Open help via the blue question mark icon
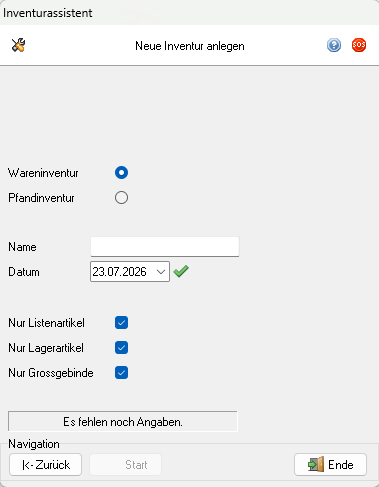This screenshot has height=487, width=379. tap(334, 45)
